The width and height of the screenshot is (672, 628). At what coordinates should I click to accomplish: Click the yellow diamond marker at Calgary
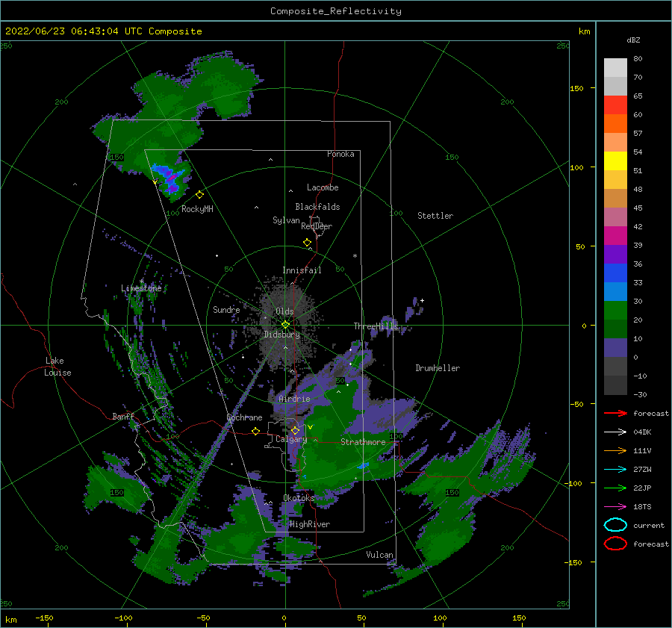(295, 430)
